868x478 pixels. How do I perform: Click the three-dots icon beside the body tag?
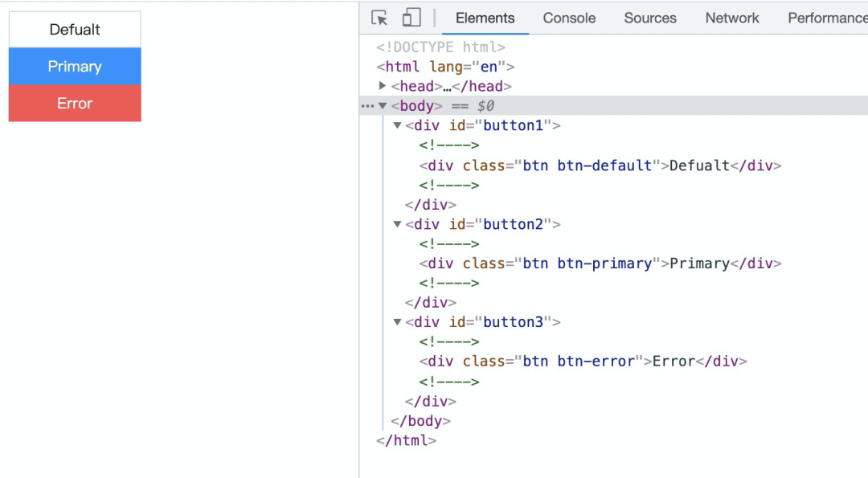(367, 106)
